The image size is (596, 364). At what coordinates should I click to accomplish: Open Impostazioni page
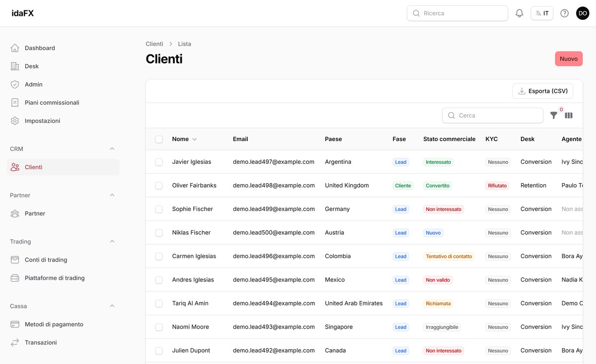(63, 121)
